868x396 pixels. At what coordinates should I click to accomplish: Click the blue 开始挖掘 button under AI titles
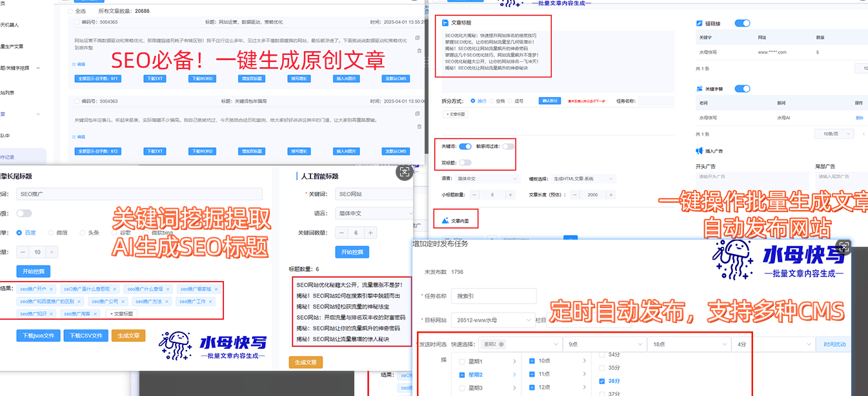pos(351,251)
